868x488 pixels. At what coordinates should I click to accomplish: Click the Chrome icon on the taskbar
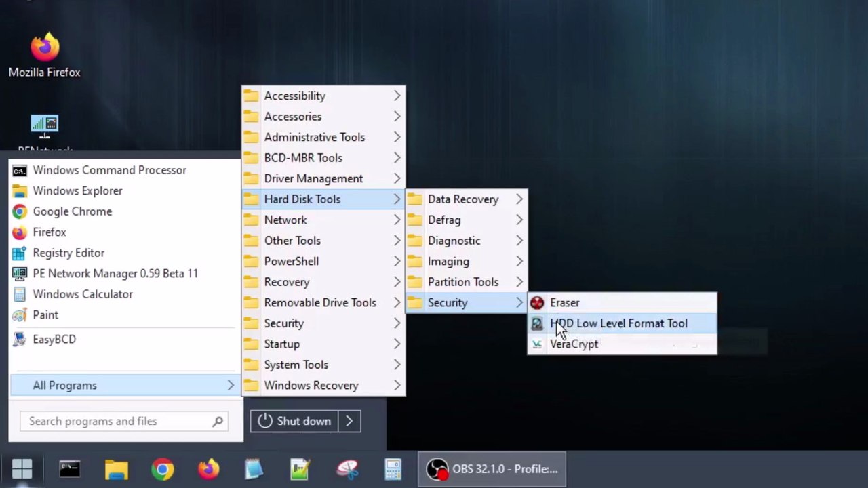[162, 469]
